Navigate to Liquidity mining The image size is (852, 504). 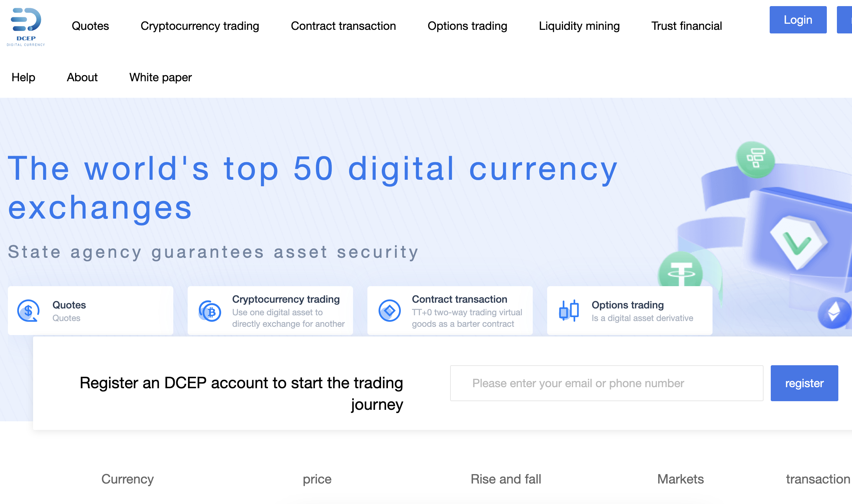click(x=579, y=26)
